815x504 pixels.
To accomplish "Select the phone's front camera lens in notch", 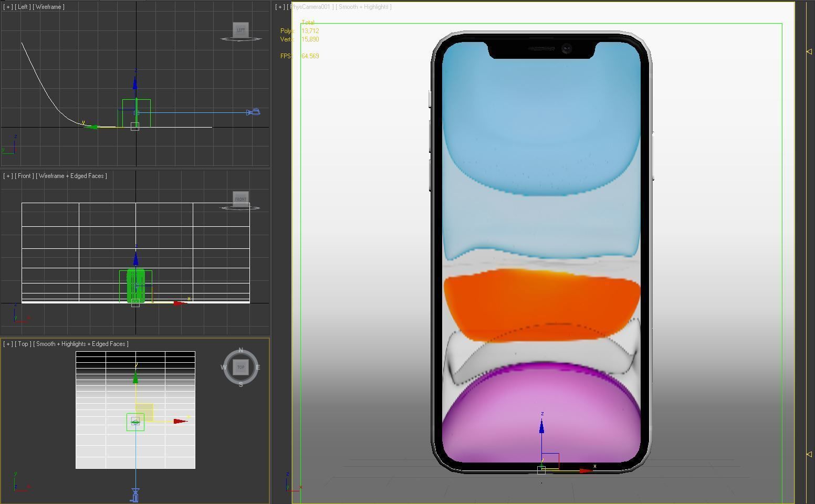I will [x=567, y=48].
